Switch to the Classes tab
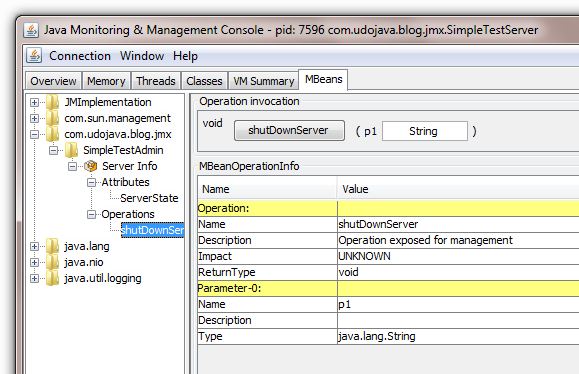 pos(204,81)
